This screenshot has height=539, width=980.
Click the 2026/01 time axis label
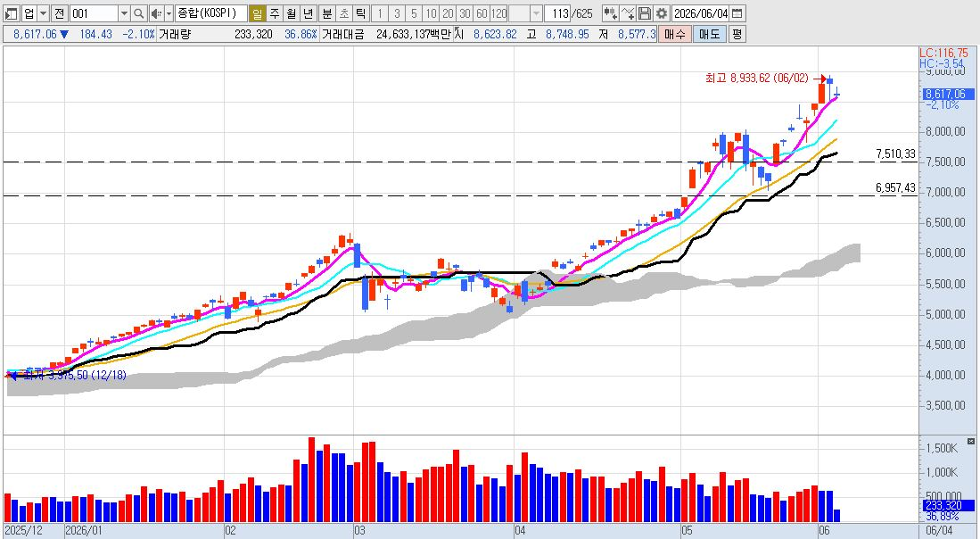click(x=84, y=531)
